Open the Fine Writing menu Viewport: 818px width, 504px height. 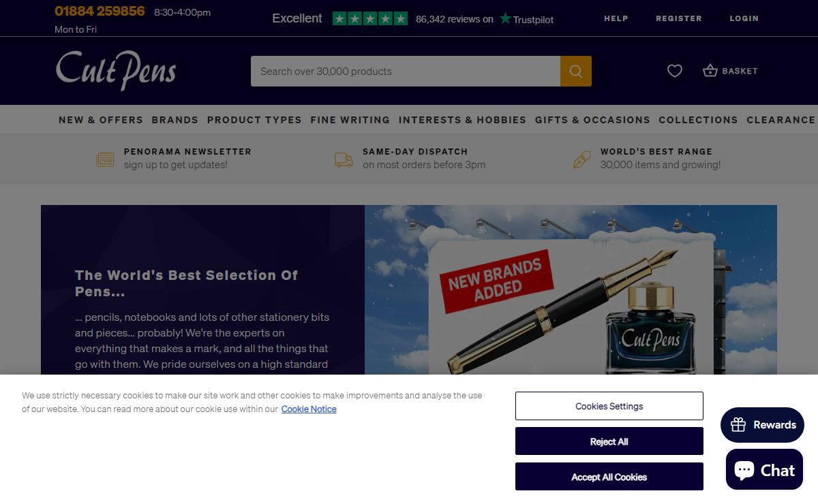[x=350, y=120]
